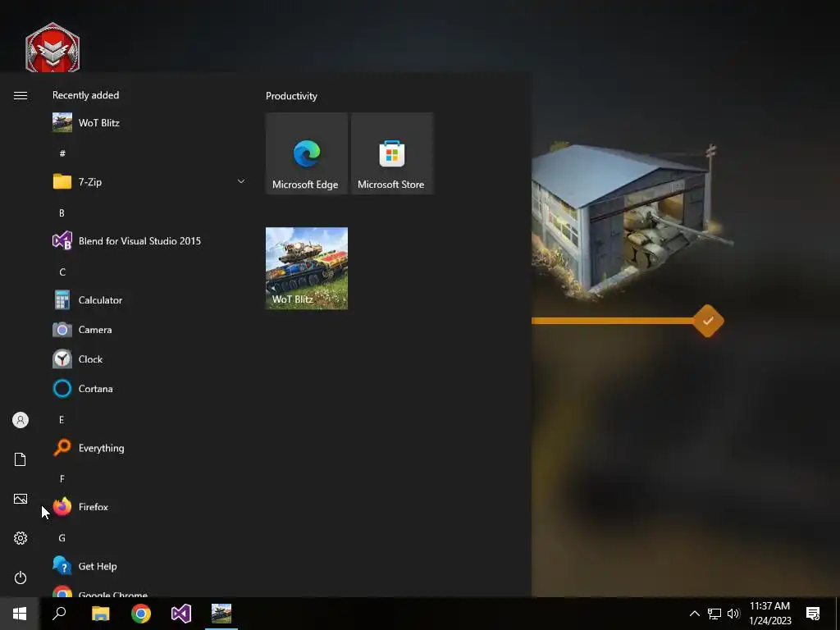Launch Cortana from the app list
Viewport: 840px width, 630px height.
[148, 388]
